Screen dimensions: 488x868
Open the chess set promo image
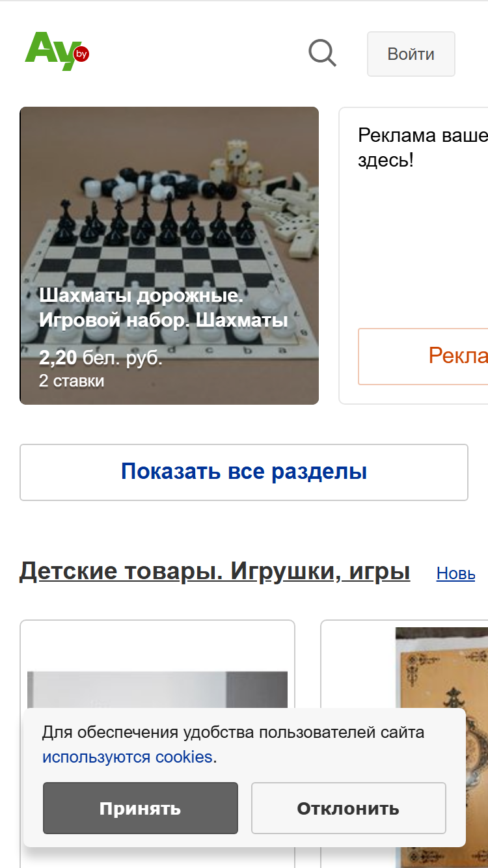coord(169,256)
